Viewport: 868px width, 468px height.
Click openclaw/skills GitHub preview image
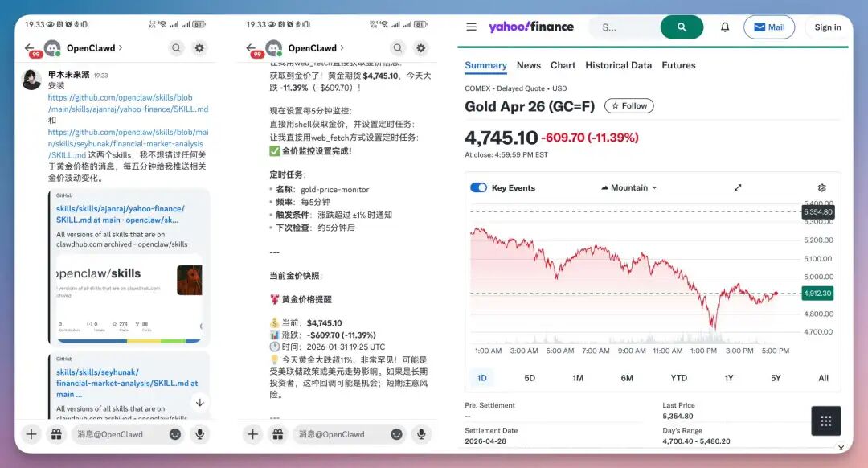(x=129, y=298)
